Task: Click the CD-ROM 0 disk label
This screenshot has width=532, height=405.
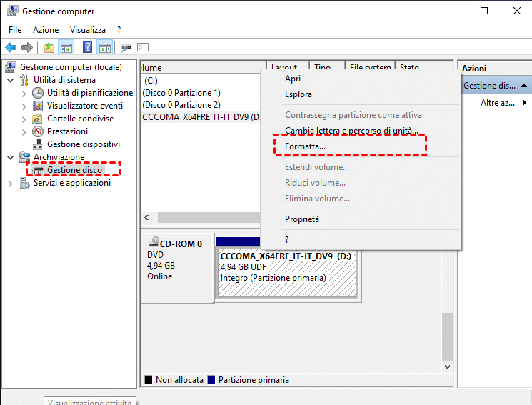Action: [181, 244]
